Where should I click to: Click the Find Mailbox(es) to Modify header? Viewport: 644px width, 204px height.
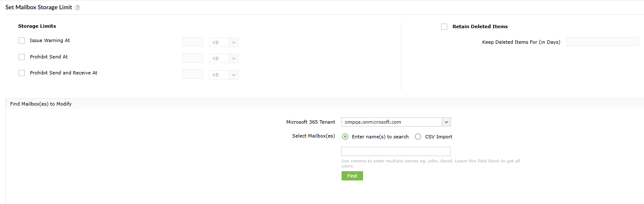click(x=41, y=104)
